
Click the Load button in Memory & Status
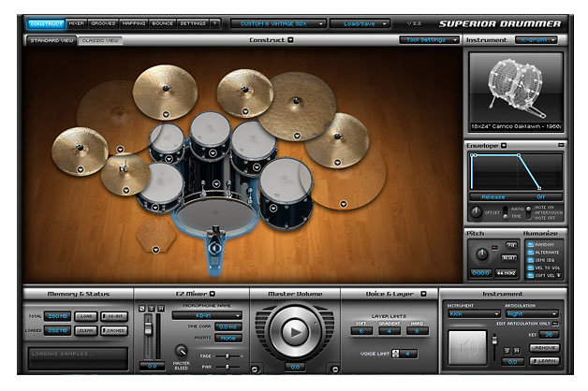pos(86,316)
